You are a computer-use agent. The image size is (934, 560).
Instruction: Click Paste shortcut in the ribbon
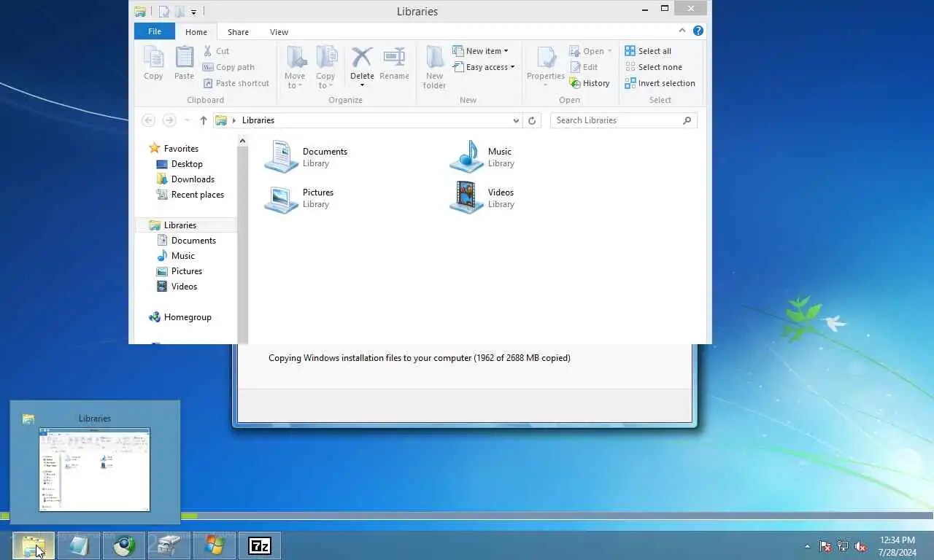(x=236, y=83)
